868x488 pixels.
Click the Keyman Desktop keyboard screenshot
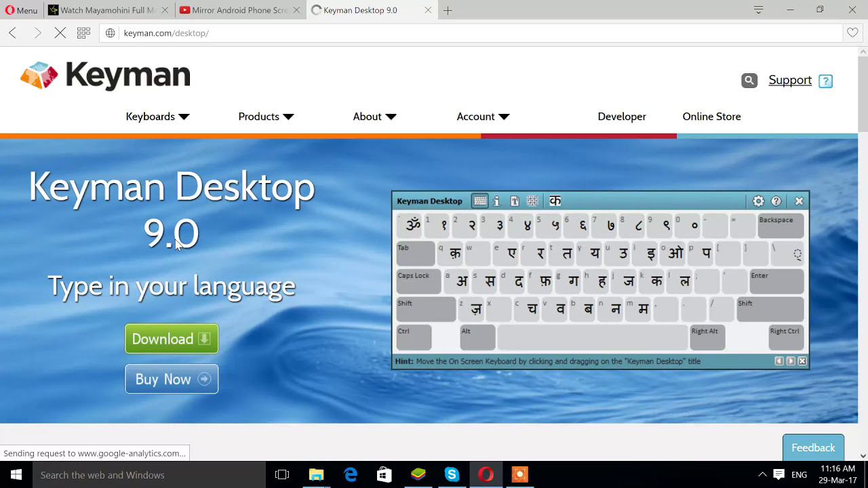coord(600,280)
